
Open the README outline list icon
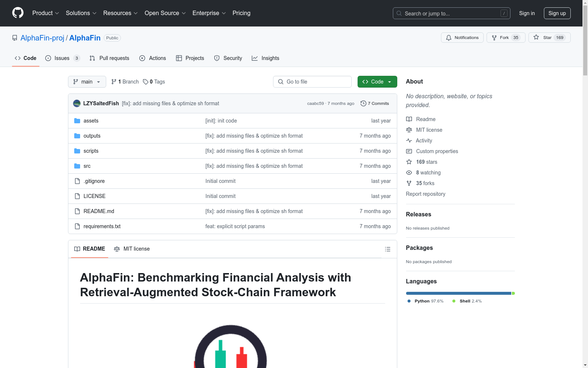click(x=387, y=249)
